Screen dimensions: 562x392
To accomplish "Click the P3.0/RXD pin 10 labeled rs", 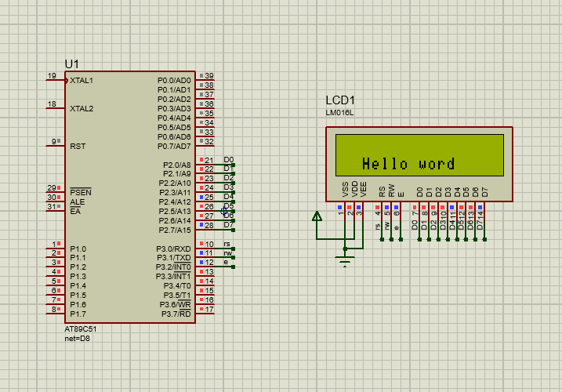I will 208,249.
